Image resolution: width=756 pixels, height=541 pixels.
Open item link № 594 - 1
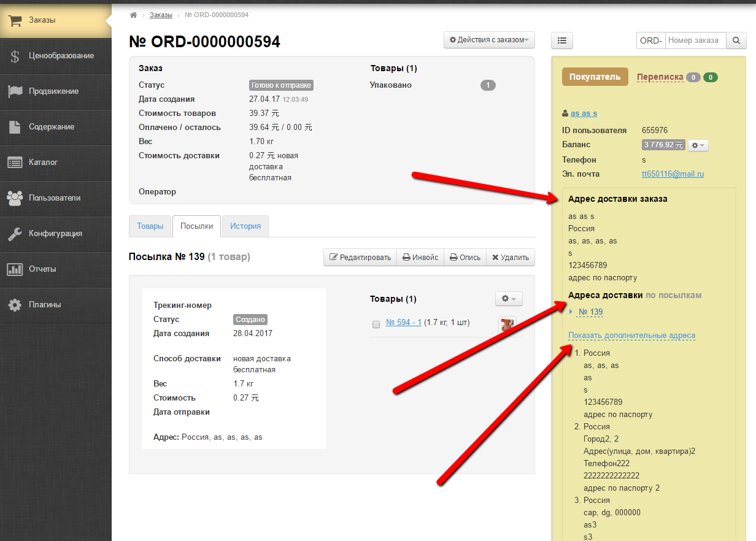(x=404, y=323)
